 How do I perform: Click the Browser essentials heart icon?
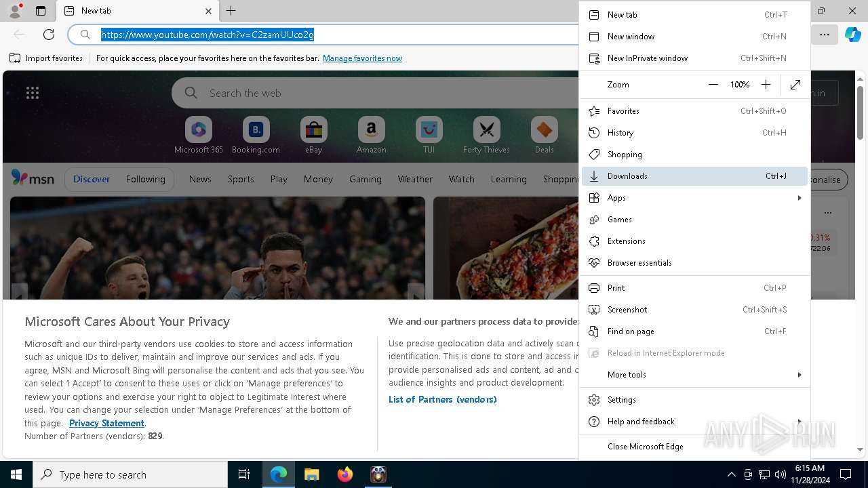[x=594, y=263]
